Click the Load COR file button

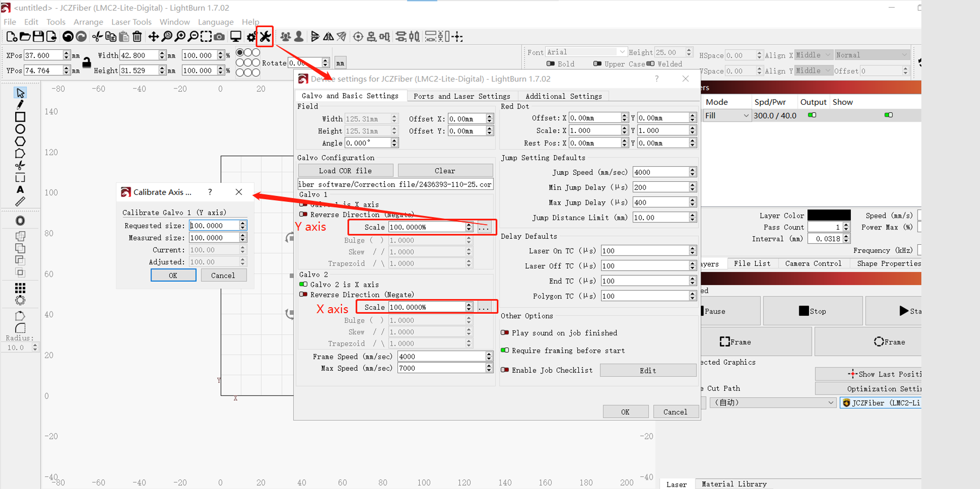pyautogui.click(x=345, y=170)
